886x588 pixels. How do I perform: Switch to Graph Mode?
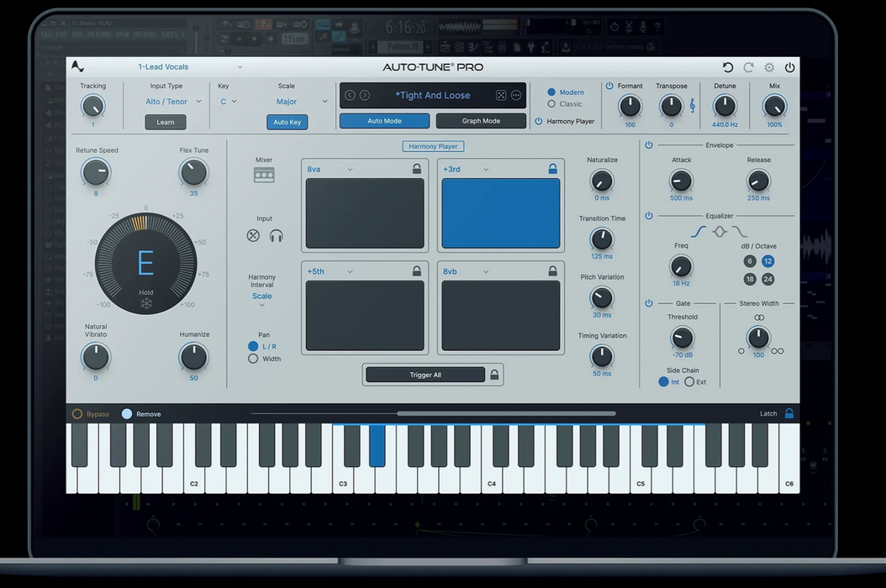[x=481, y=121]
